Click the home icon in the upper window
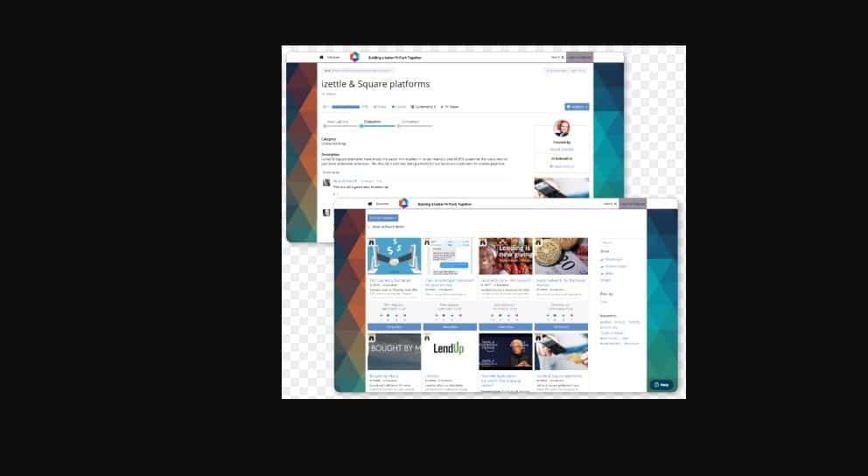Screen dimensions: 868x476 tap(321, 57)
